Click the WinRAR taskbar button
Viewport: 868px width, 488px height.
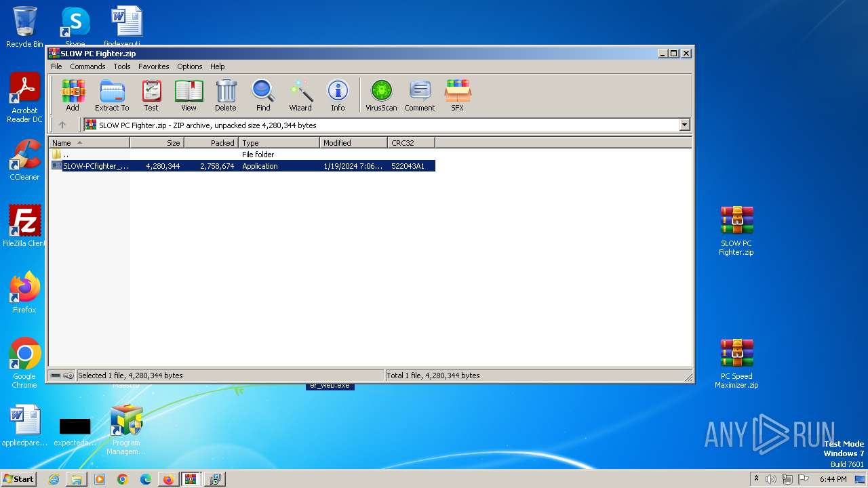[191, 479]
